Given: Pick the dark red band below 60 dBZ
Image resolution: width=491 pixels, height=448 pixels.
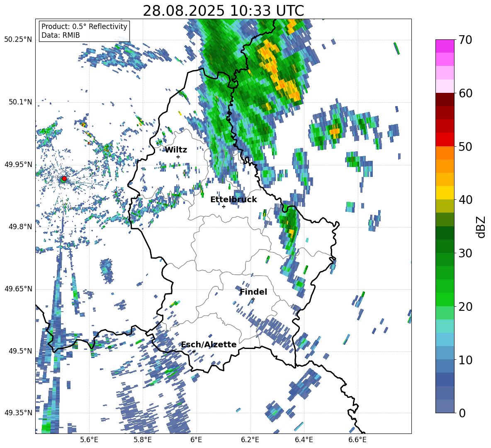Looking at the screenshot, I should point(445,99).
